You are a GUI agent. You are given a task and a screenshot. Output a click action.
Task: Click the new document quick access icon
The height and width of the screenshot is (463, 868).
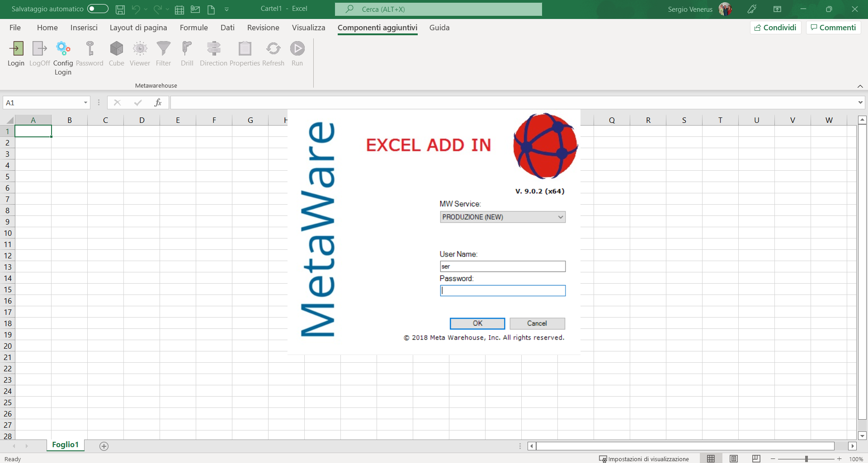pos(211,9)
